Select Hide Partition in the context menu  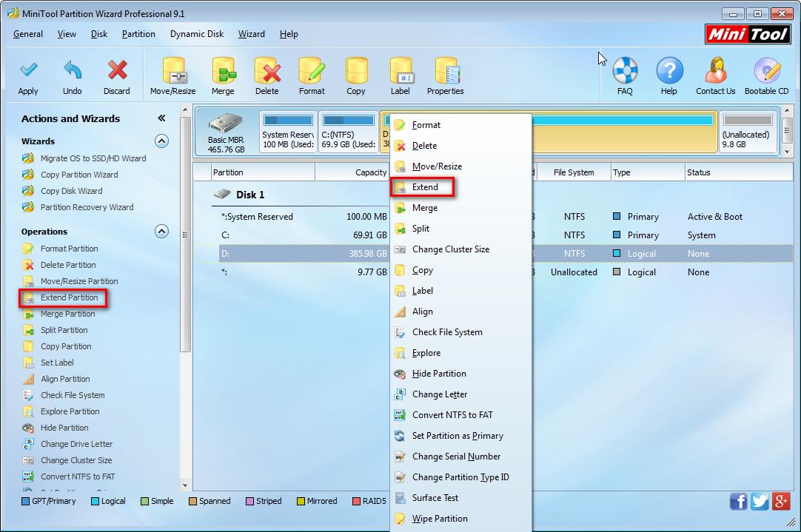point(461,374)
